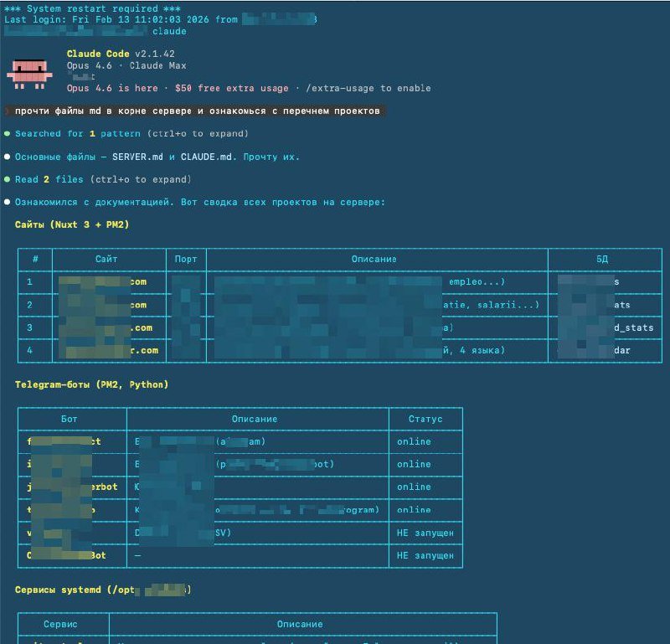The height and width of the screenshot is (644, 670).
Task: Click the 'dar' database cell in row 4
Action: click(x=622, y=350)
